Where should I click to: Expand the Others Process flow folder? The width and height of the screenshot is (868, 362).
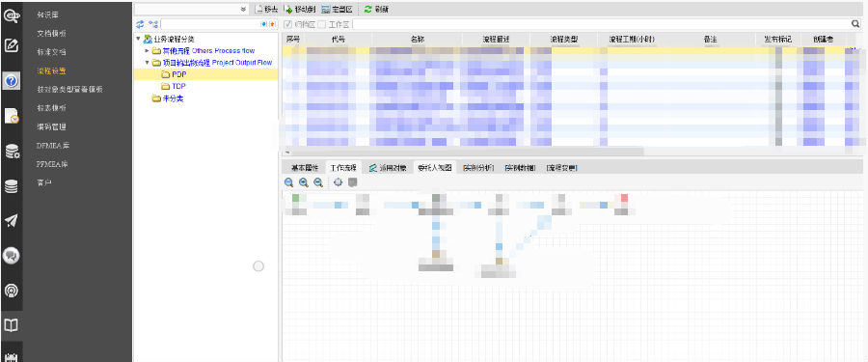(148, 50)
